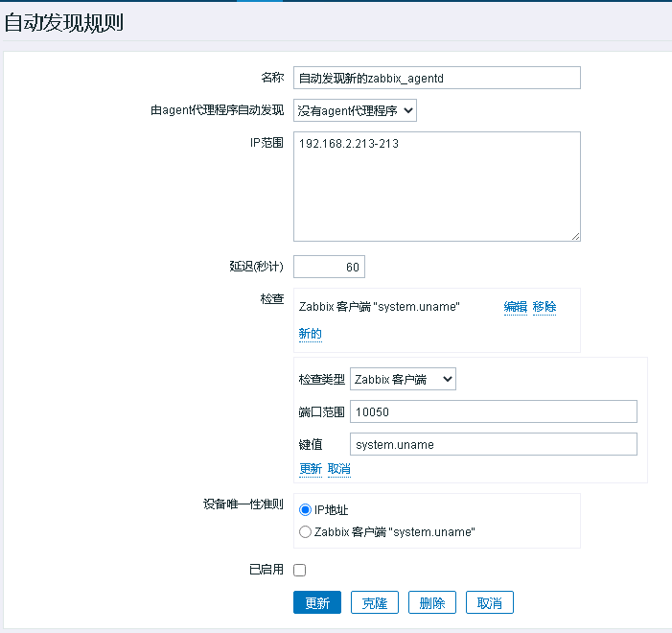
Task: Click the 设备唯一性准则 label
Action: (x=243, y=504)
